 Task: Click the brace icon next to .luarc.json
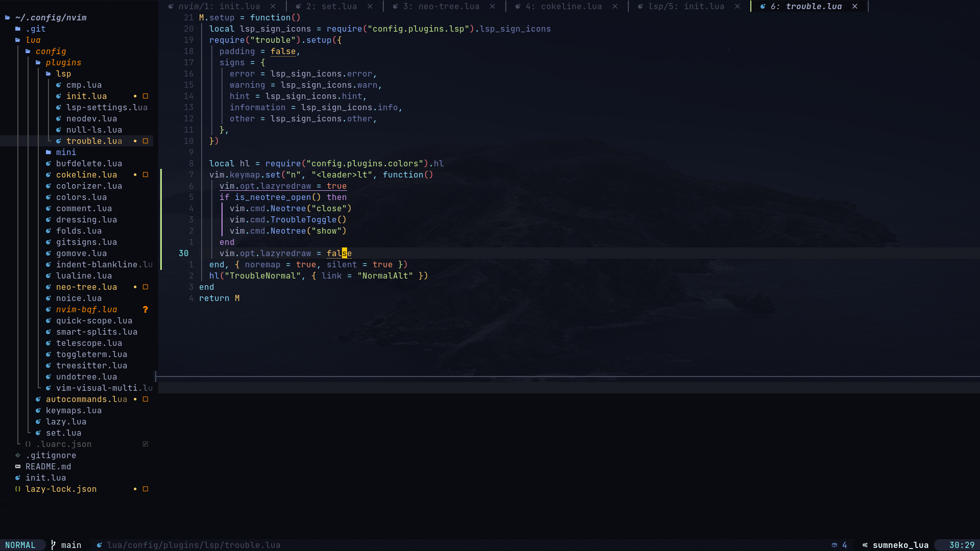(28, 444)
